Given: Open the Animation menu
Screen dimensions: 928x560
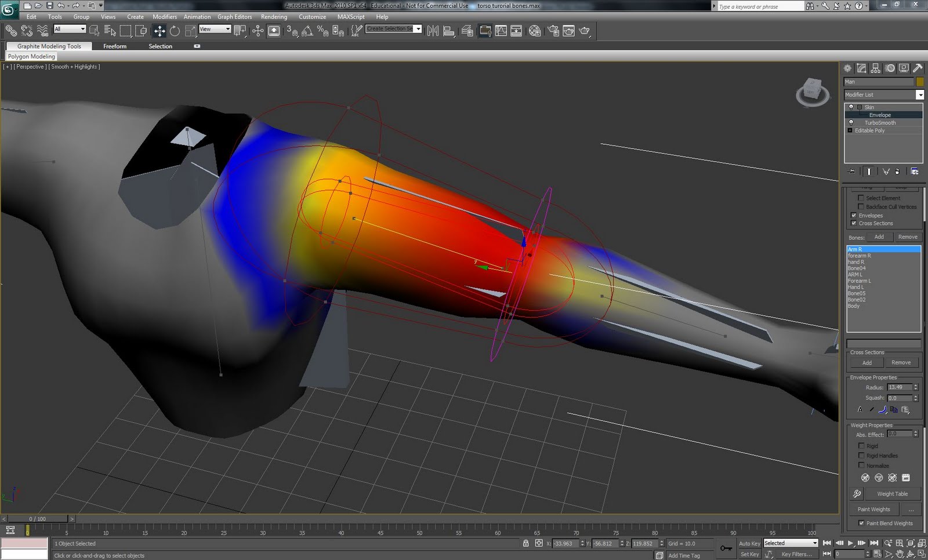Looking at the screenshot, I should 197,17.
